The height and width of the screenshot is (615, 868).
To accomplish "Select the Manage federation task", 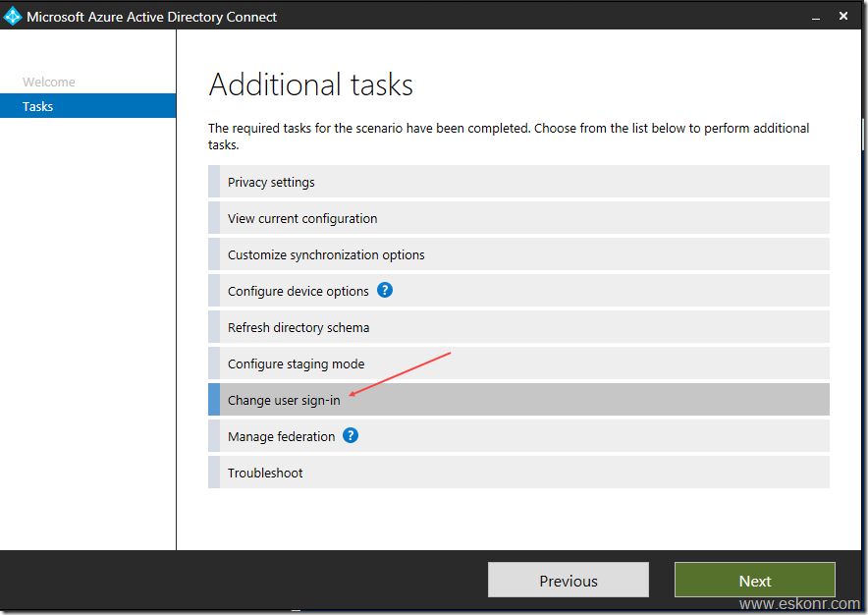I will 518,436.
